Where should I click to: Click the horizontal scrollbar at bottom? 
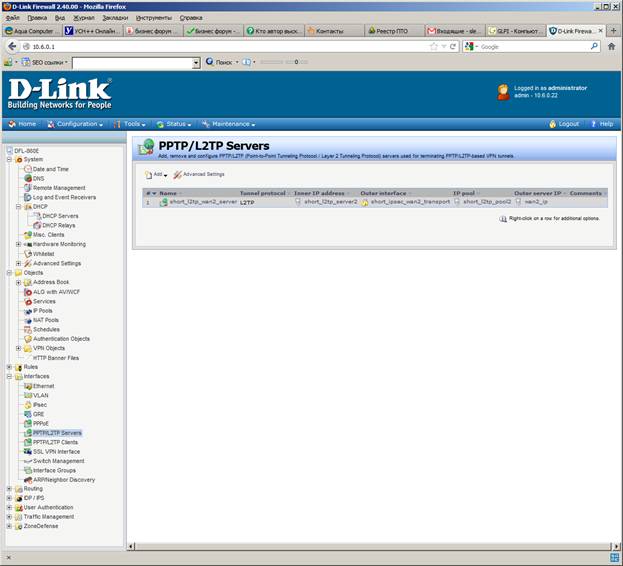point(374,547)
